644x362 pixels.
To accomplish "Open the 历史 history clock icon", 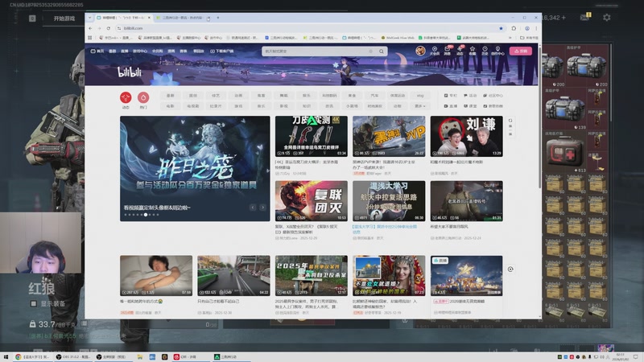I will click(485, 51).
